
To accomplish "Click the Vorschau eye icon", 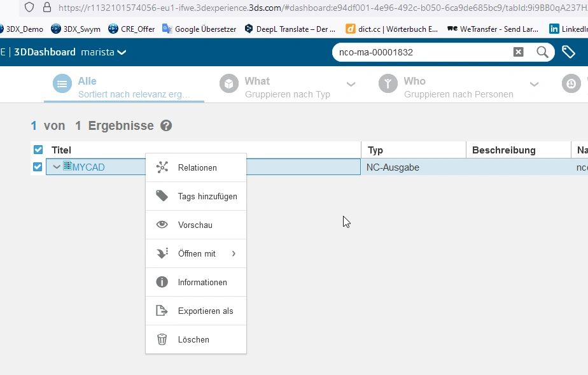I will coord(162,225).
